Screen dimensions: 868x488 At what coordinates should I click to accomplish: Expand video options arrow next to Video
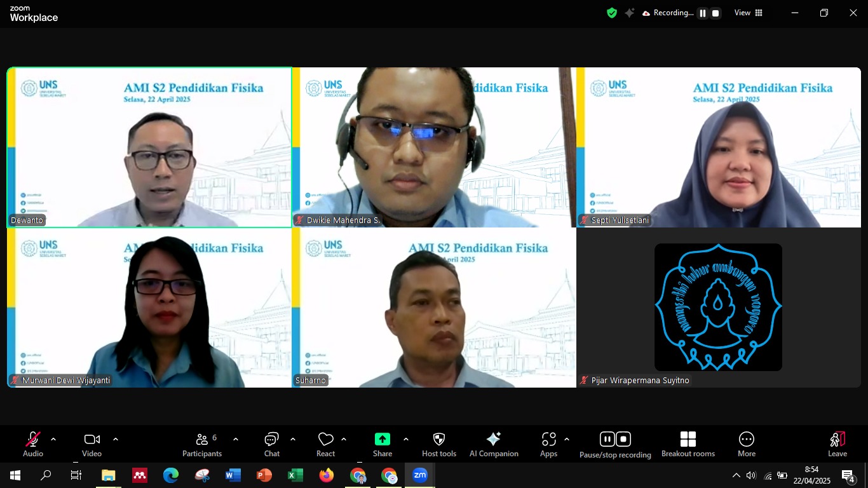click(116, 439)
